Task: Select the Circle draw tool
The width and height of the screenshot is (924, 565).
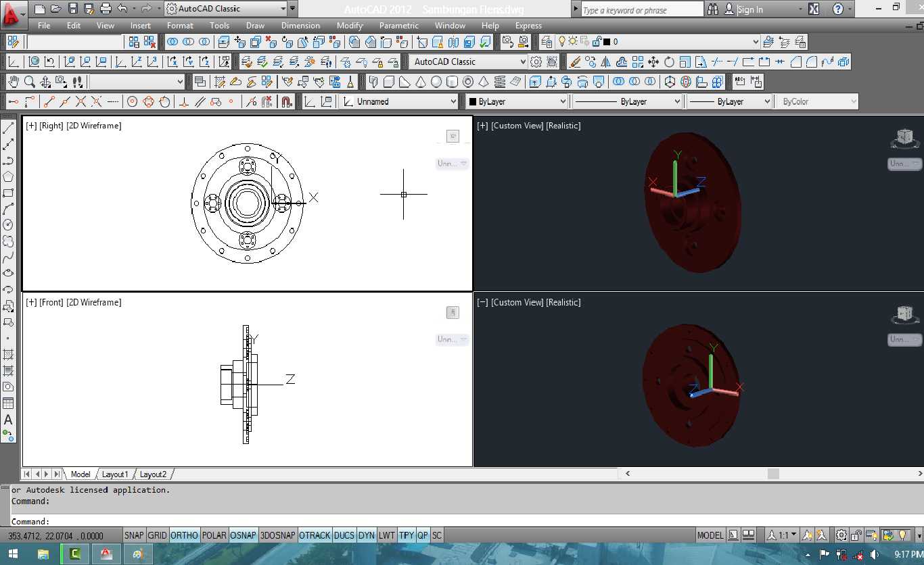Action: tap(8, 225)
